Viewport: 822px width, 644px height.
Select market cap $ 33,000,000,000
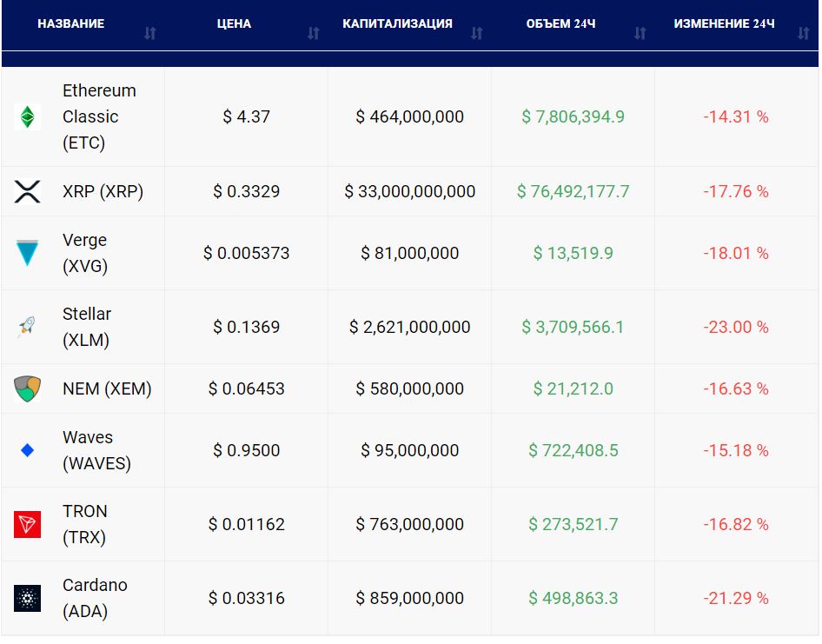410,191
